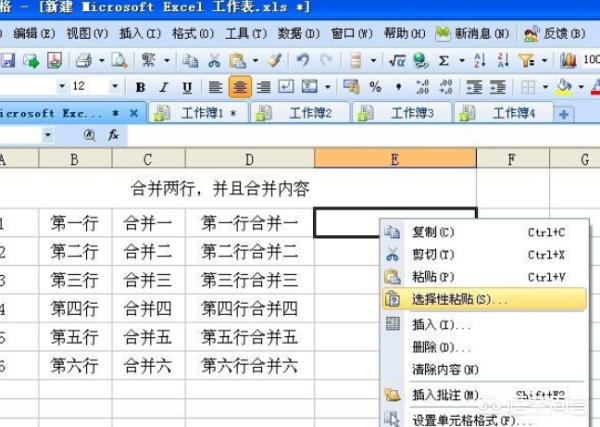600x427 pixels.
Task: Click the Align Right icon
Action: click(x=264, y=87)
